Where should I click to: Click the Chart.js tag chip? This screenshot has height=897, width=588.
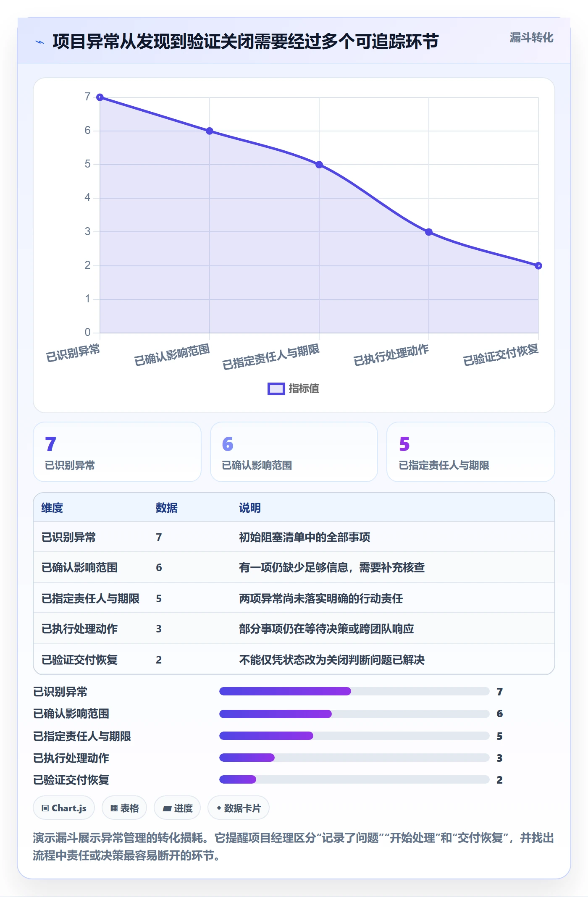tap(64, 808)
